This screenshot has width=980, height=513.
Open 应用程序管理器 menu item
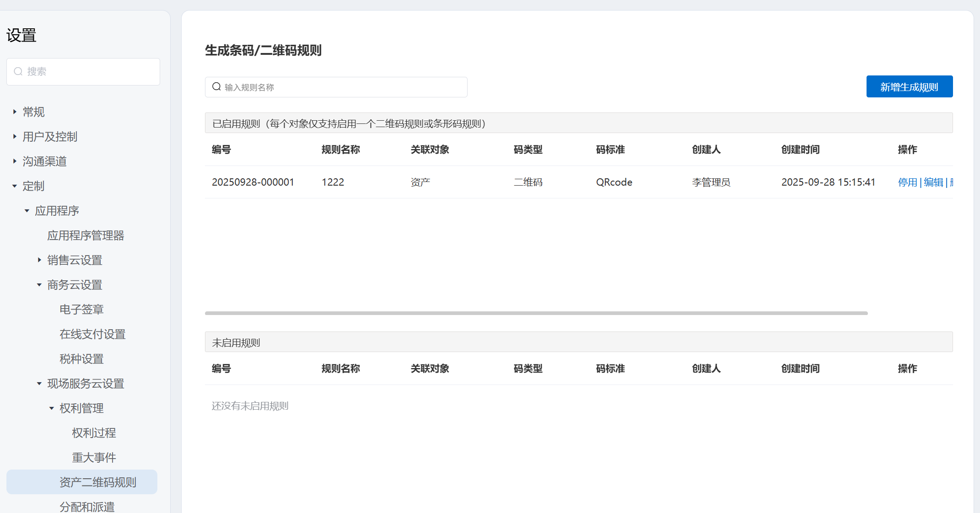pyautogui.click(x=86, y=235)
